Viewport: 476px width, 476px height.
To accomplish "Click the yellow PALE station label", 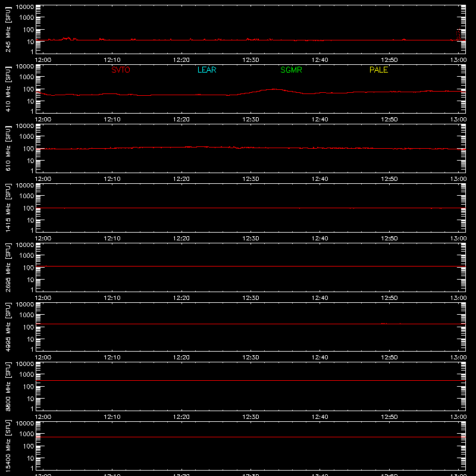I will tap(378, 70).
